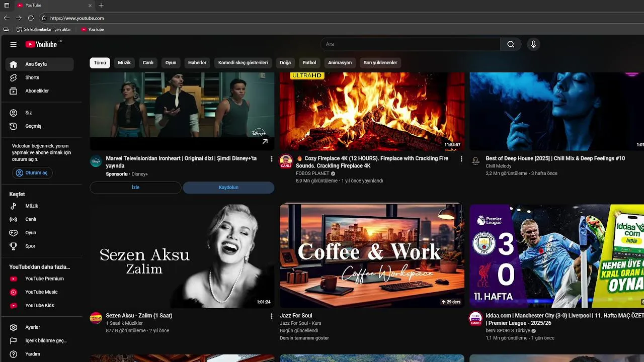Select the Canlı filter chip

coord(148,63)
